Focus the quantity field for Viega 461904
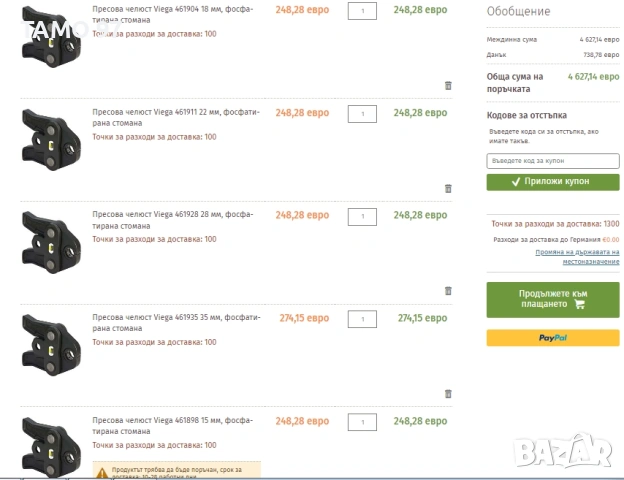624x480 pixels. click(362, 11)
